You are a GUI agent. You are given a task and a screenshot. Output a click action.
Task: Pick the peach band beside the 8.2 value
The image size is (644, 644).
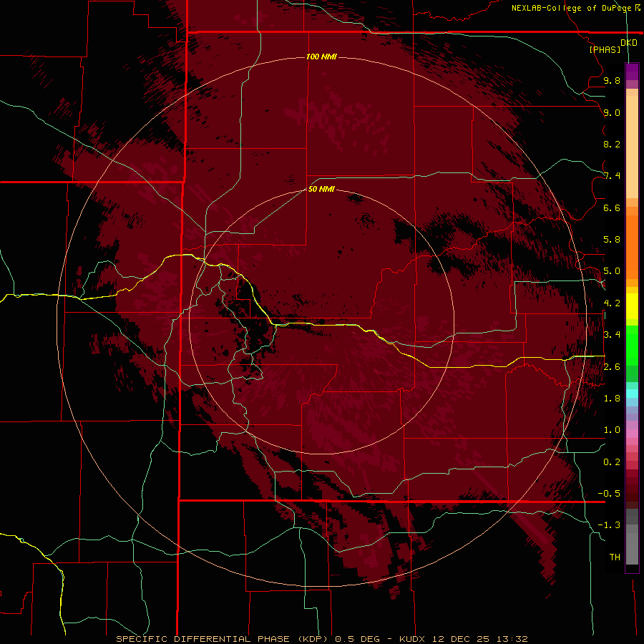(x=632, y=147)
